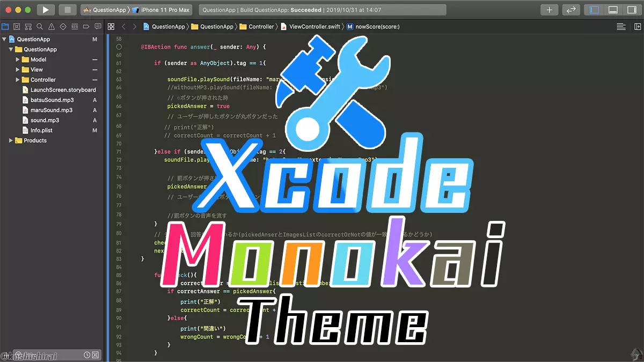Stop the running build with the Stop button
Viewport: 644px width, 362px height.
point(68,10)
